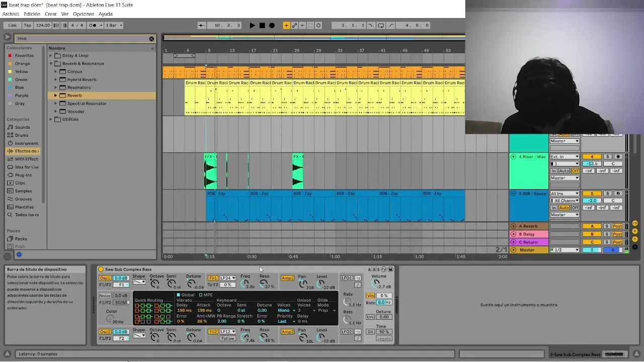
Task: Toggle the Vib vibrato switch
Action: (371, 296)
